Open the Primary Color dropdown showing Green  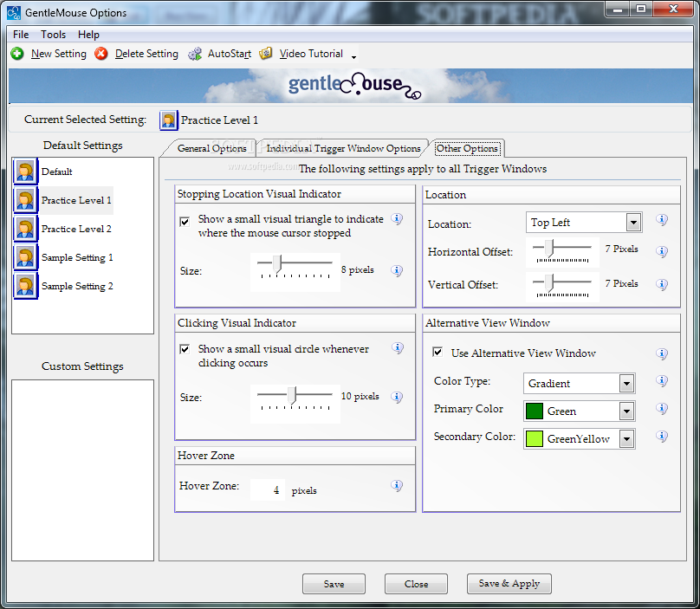[x=579, y=411]
